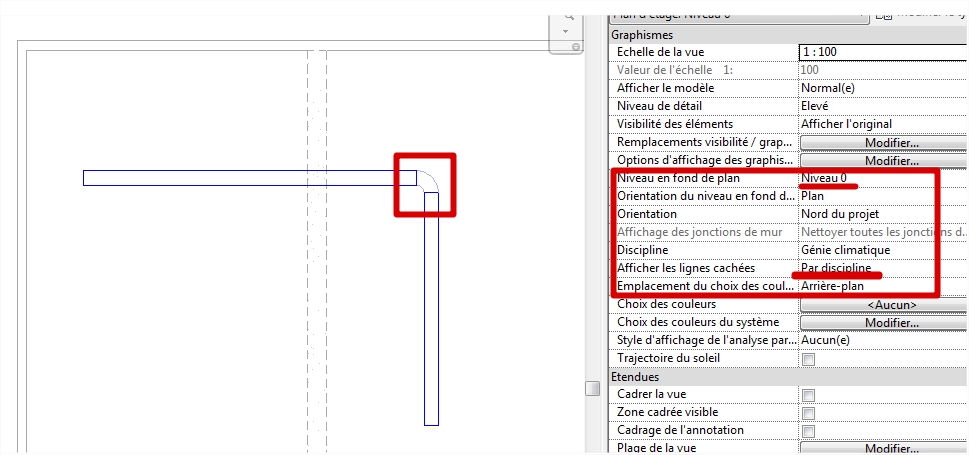Image resolution: width=969 pixels, height=455 pixels.
Task: Click the Choix des couleurs Aucun button
Action: click(x=882, y=304)
